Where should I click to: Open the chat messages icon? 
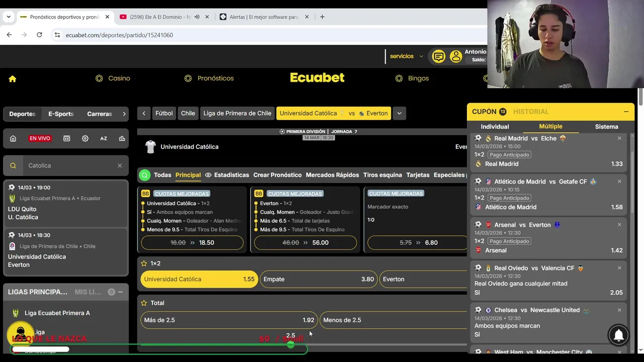click(439, 57)
